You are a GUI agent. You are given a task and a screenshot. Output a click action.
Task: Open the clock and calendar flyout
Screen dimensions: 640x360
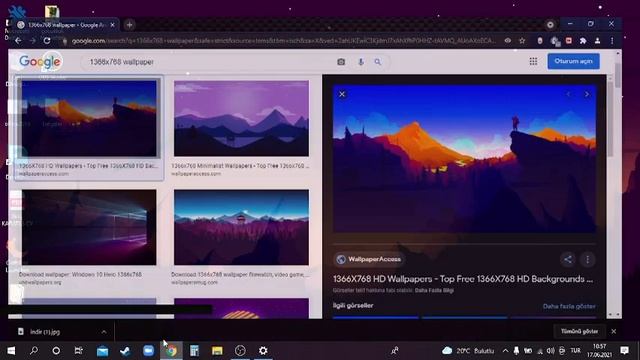[599, 351]
